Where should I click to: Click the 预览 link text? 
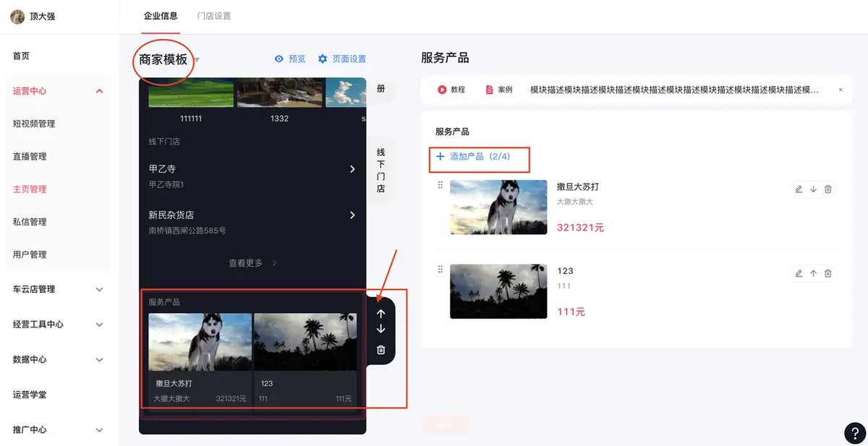[297, 59]
